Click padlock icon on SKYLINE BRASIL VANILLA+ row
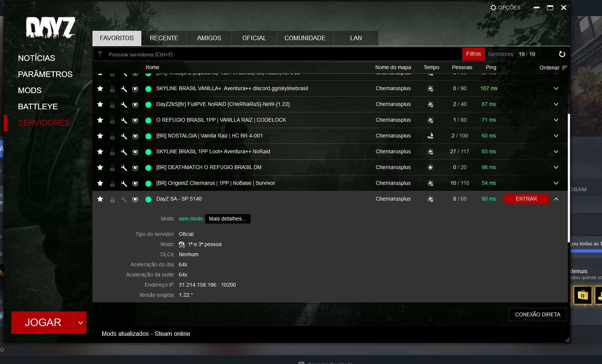The width and height of the screenshot is (602, 364). pyautogui.click(x=112, y=89)
